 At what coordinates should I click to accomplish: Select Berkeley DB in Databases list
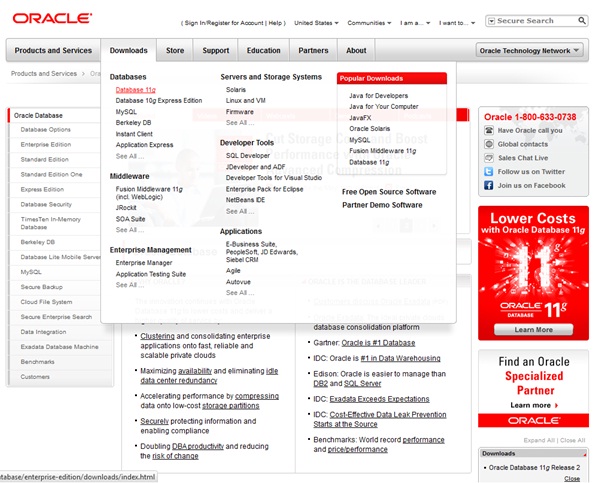pos(133,123)
